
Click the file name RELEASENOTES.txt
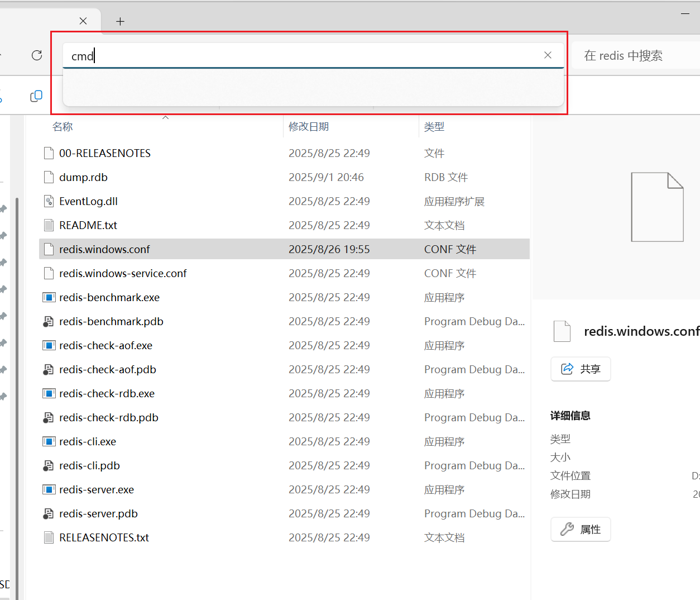(x=104, y=537)
